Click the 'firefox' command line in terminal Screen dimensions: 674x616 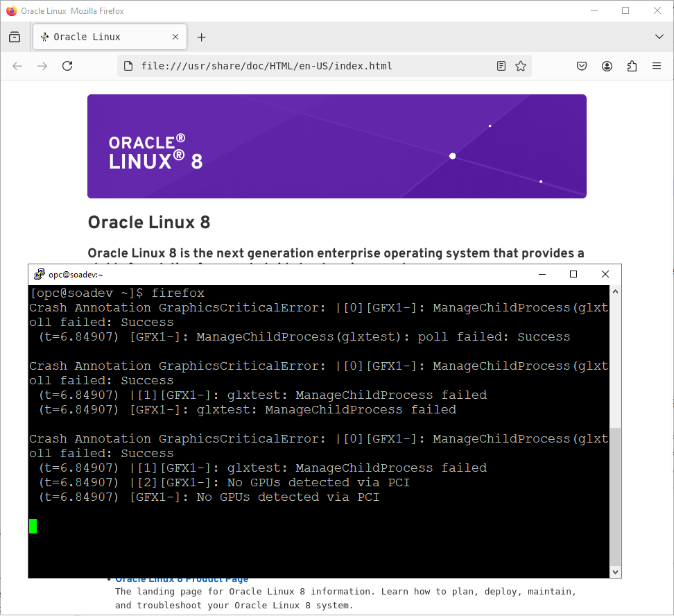pos(117,293)
